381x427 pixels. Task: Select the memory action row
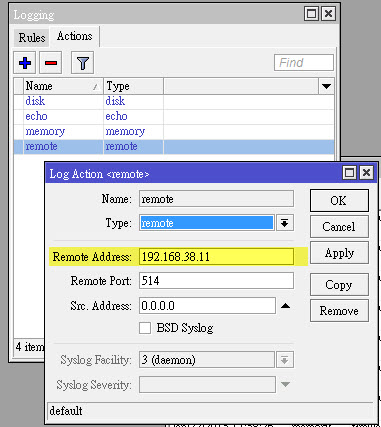pyautogui.click(x=174, y=132)
